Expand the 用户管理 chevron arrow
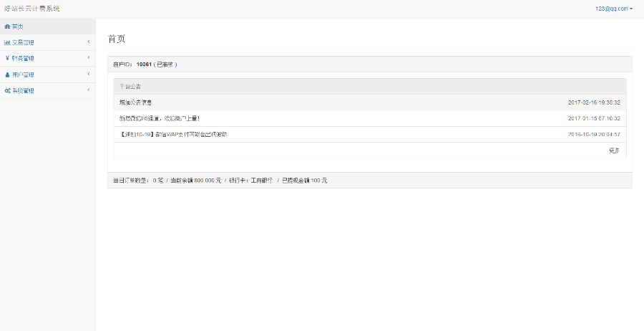The width and height of the screenshot is (644, 331). coord(88,74)
